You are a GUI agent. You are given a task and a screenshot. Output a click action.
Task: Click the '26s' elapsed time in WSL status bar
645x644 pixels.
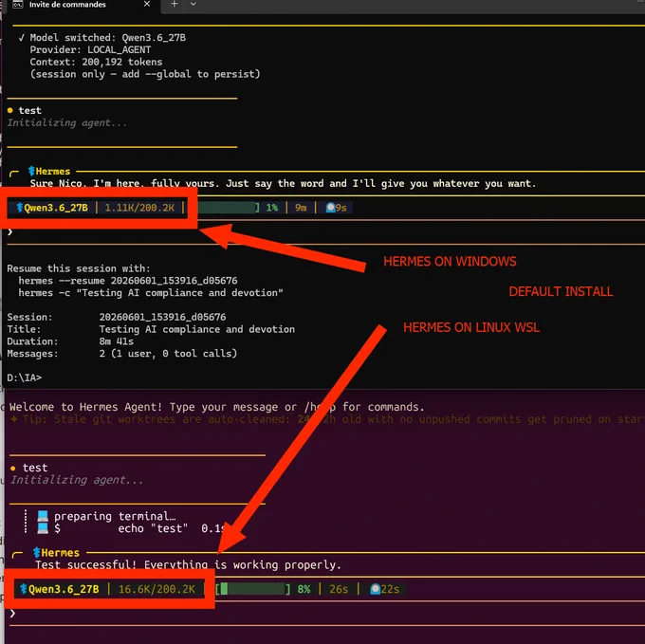[x=339, y=589]
